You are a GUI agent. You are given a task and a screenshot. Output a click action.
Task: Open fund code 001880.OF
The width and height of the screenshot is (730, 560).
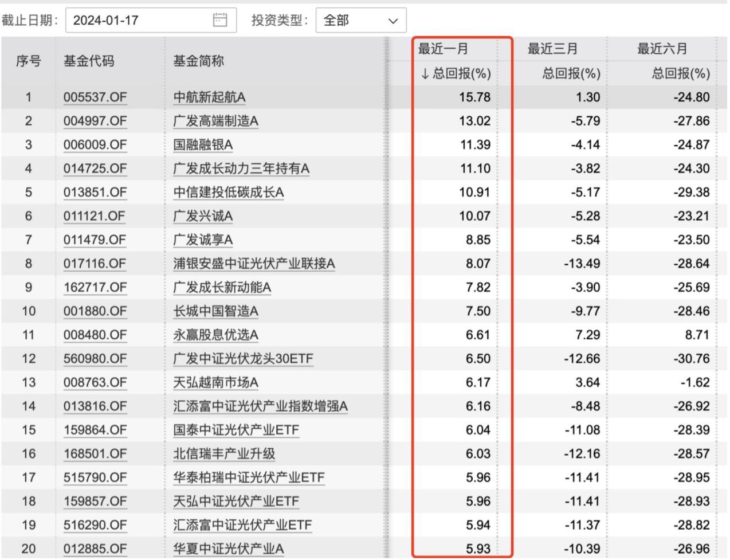click(95, 311)
